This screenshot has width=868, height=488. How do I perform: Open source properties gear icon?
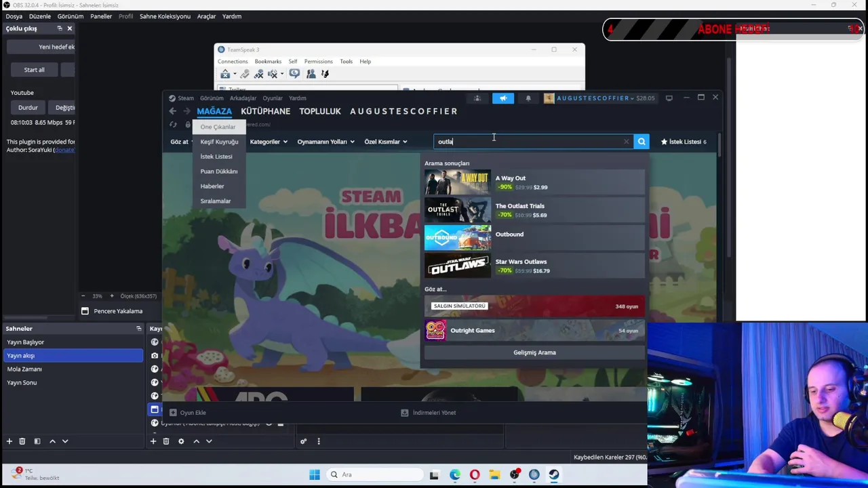coord(181,441)
